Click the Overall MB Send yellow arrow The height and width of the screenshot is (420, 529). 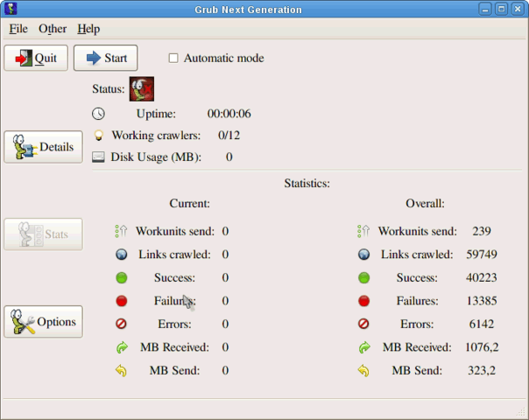(363, 370)
